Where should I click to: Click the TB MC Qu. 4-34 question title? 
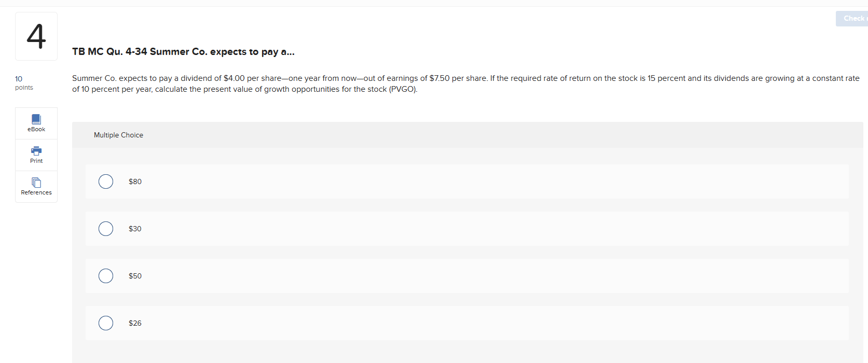click(x=183, y=52)
